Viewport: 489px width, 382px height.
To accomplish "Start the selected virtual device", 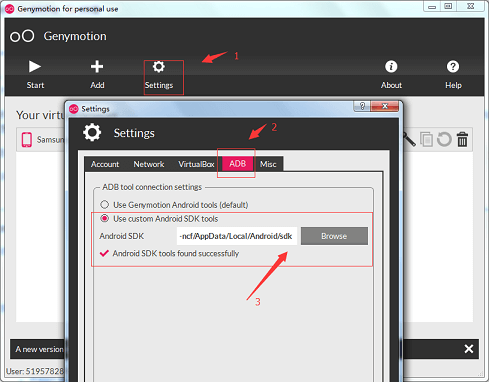I will (x=35, y=75).
